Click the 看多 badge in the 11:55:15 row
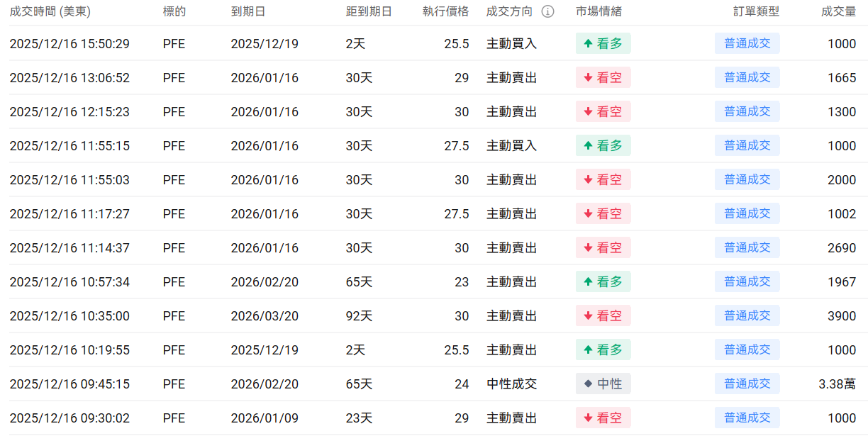868x436 pixels. tap(603, 145)
